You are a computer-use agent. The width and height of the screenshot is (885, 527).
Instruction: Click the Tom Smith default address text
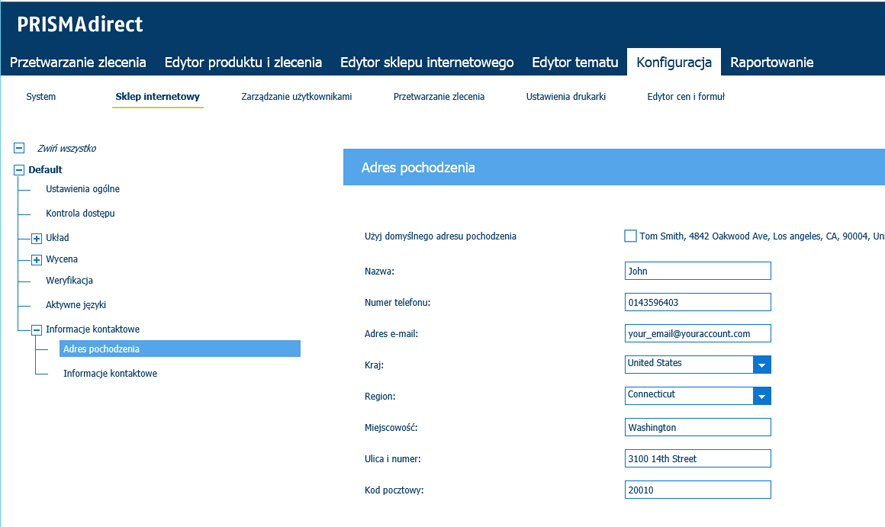[762, 236]
